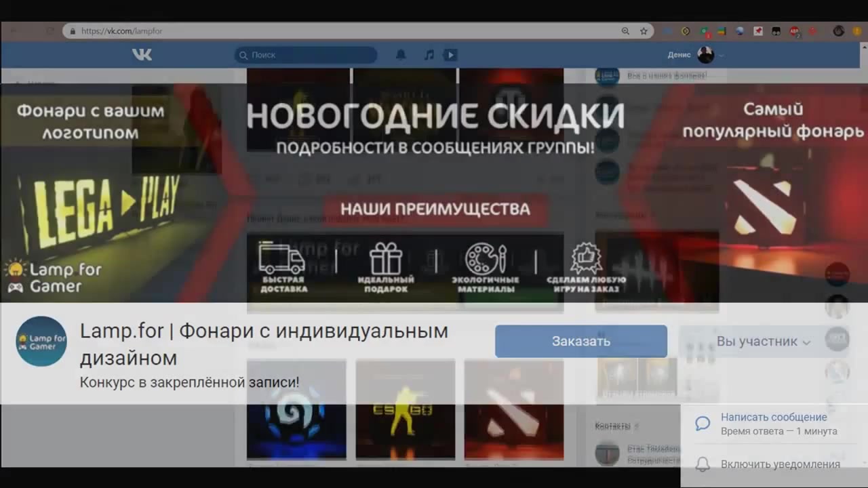Click the group title Lamp.for | Фонари с индивидуальным дизайном
The height and width of the screenshot is (488, 868).
(264, 344)
